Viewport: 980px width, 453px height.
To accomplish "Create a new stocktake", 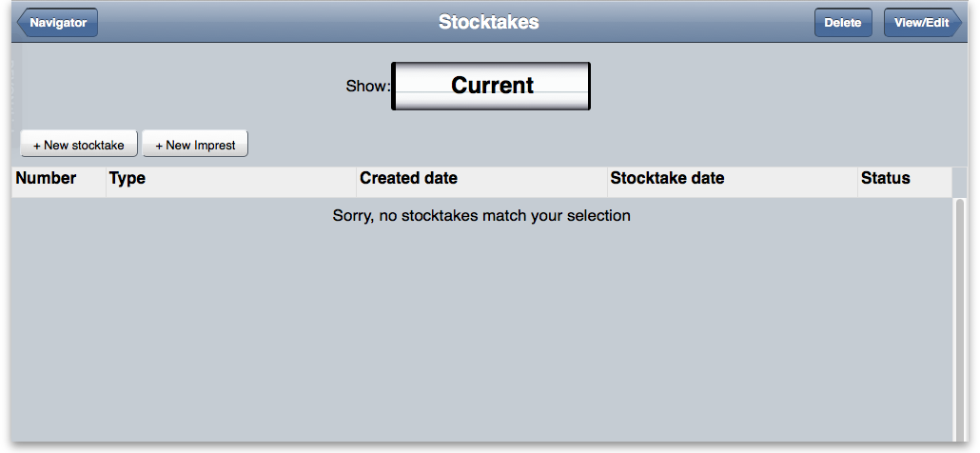I will (79, 145).
